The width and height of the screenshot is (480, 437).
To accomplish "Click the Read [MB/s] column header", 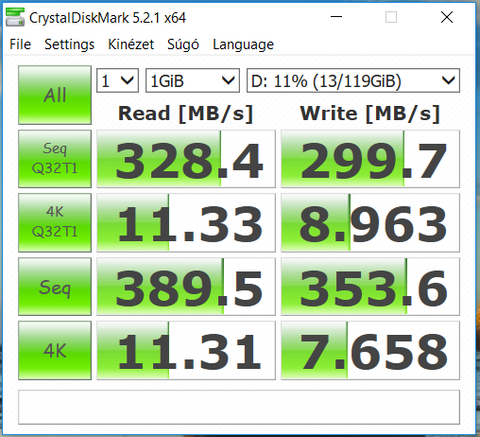I will [185, 113].
